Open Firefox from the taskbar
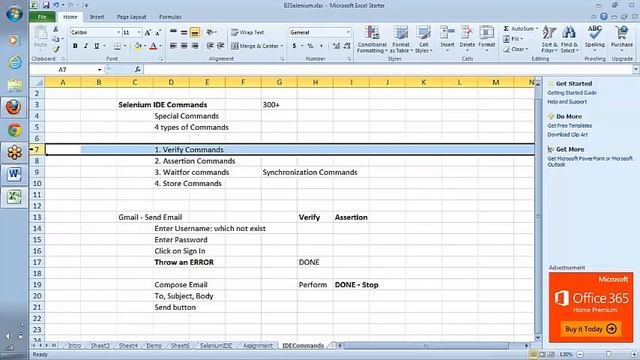 tap(14, 107)
